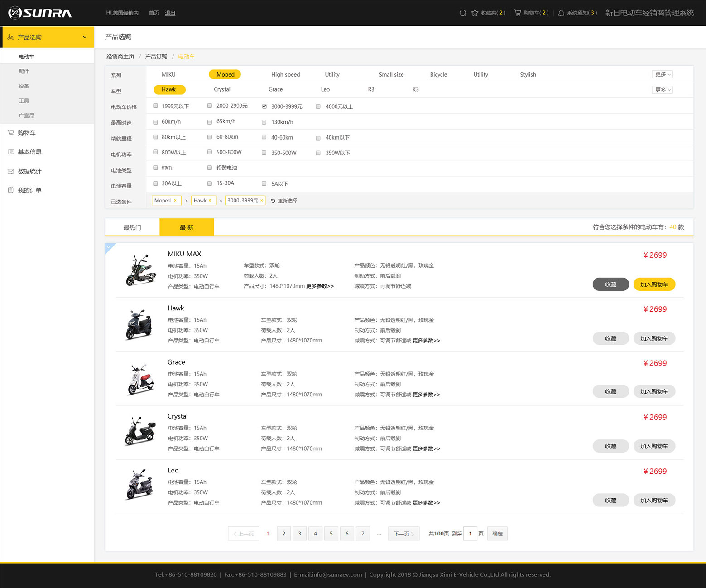Click the 数据统计 chart icon
This screenshot has width=706, height=588.
(10, 171)
